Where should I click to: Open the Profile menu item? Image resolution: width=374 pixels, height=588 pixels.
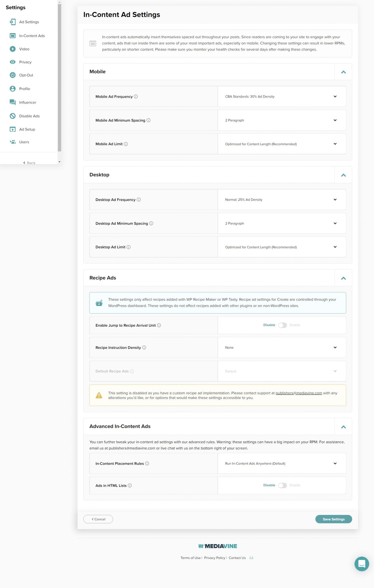[x=25, y=89]
